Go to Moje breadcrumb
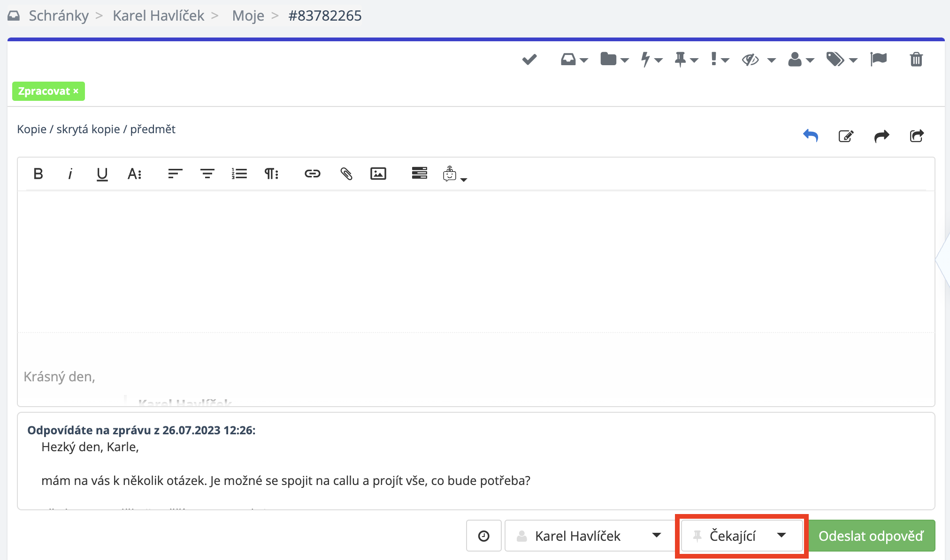950x560 pixels. tap(248, 16)
